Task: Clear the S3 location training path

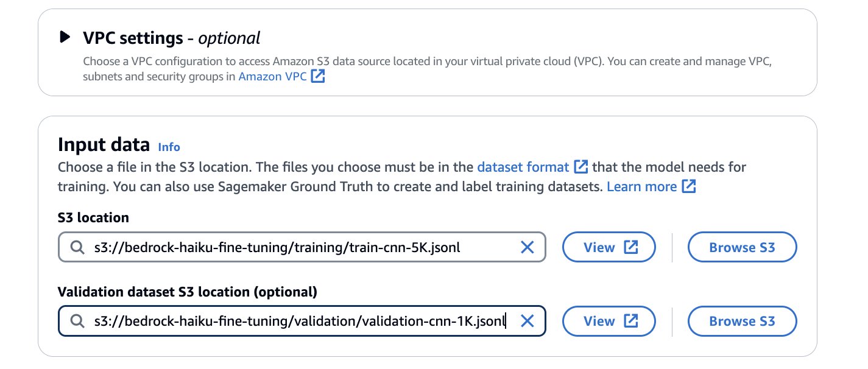Action: click(x=527, y=247)
